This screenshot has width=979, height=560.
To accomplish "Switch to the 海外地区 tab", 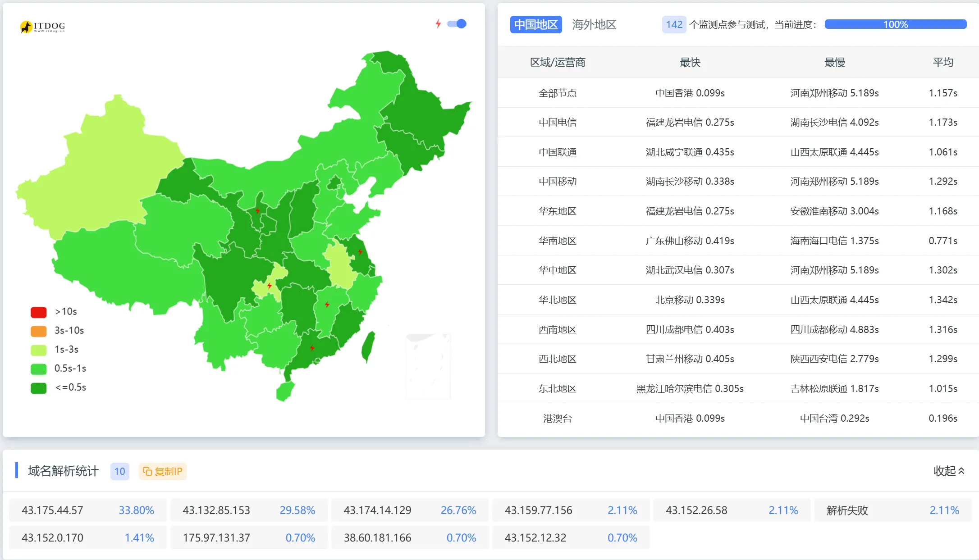I will pos(594,24).
